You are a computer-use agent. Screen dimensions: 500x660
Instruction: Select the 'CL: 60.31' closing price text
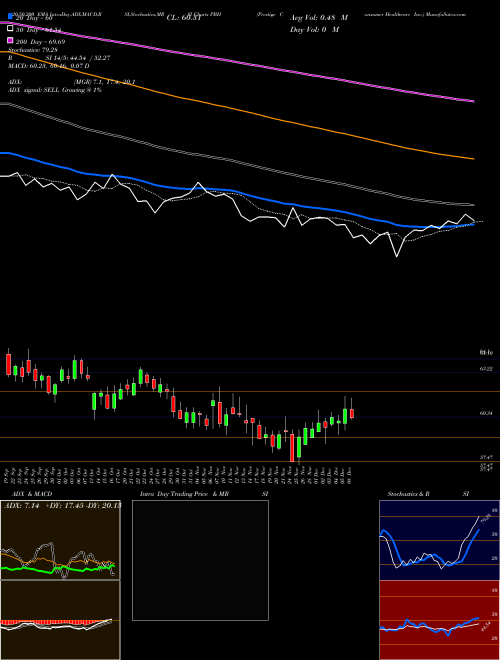[184, 18]
